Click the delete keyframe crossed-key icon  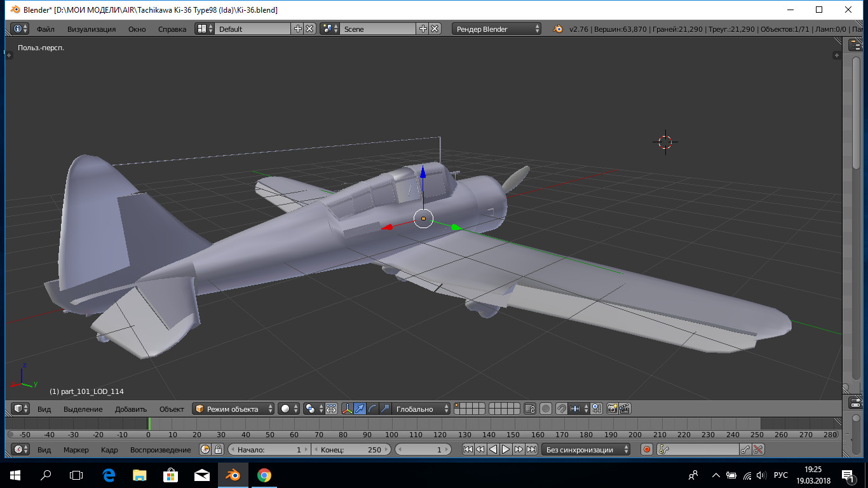click(758, 450)
